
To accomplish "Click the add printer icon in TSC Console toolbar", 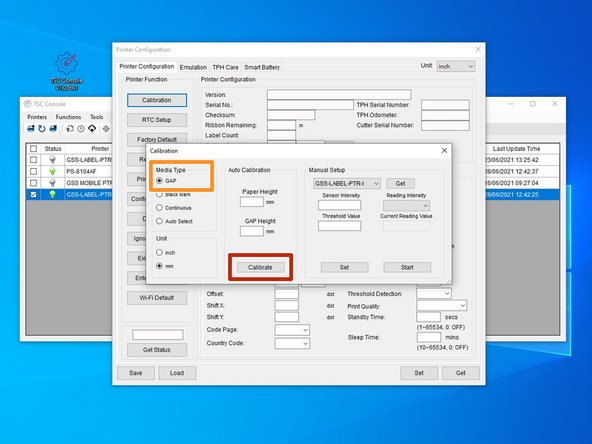I will click(31, 129).
